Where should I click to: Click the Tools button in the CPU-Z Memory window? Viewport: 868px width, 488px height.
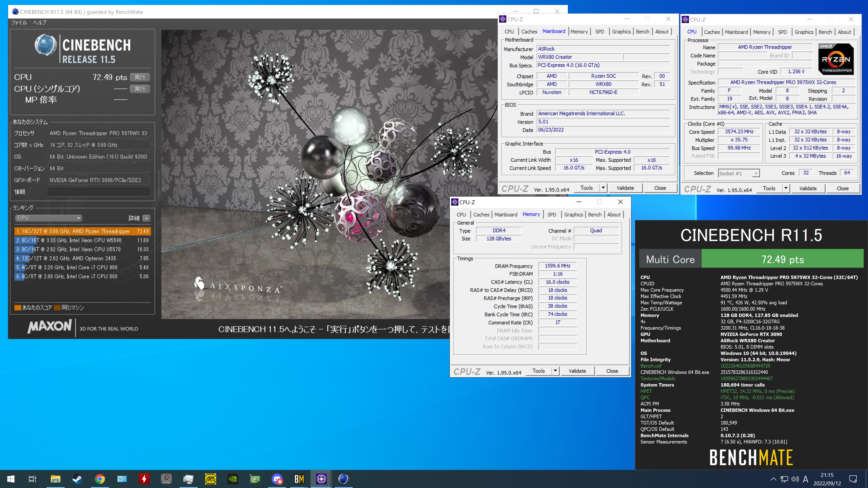(x=538, y=371)
